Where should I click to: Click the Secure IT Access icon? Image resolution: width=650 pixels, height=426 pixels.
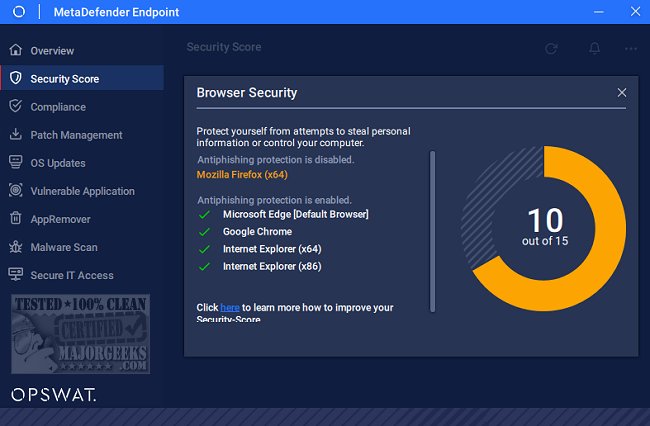(x=16, y=274)
